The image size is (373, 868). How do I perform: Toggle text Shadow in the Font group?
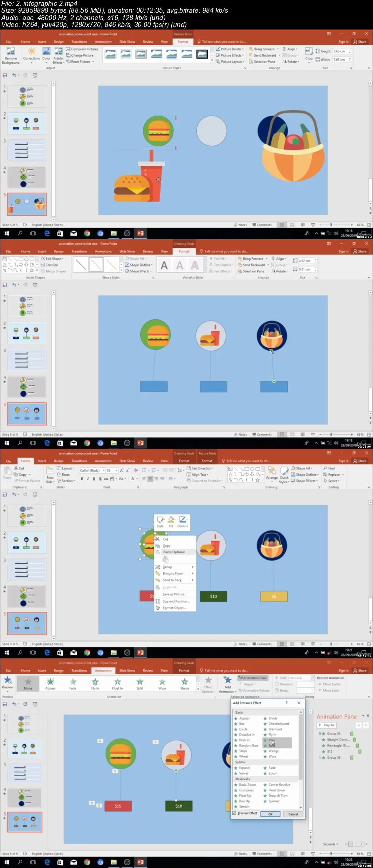pyautogui.click(x=100, y=479)
